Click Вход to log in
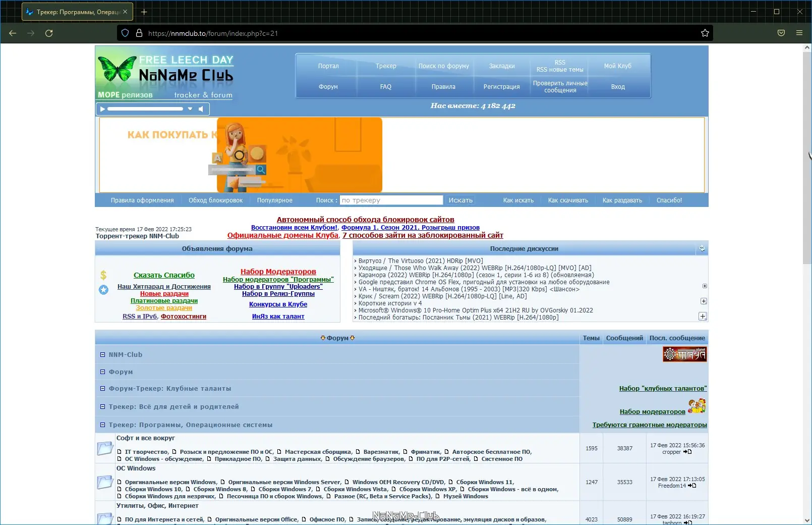The width and height of the screenshot is (812, 525). click(618, 87)
